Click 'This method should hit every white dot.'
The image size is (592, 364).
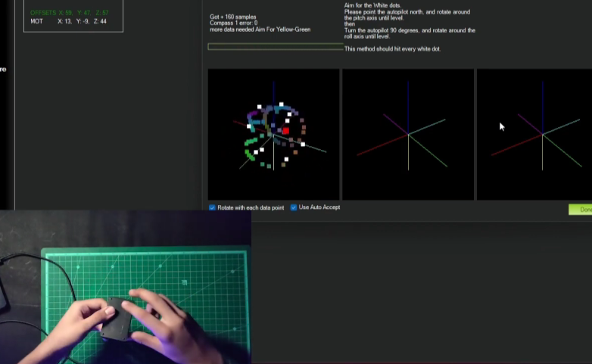click(x=392, y=48)
